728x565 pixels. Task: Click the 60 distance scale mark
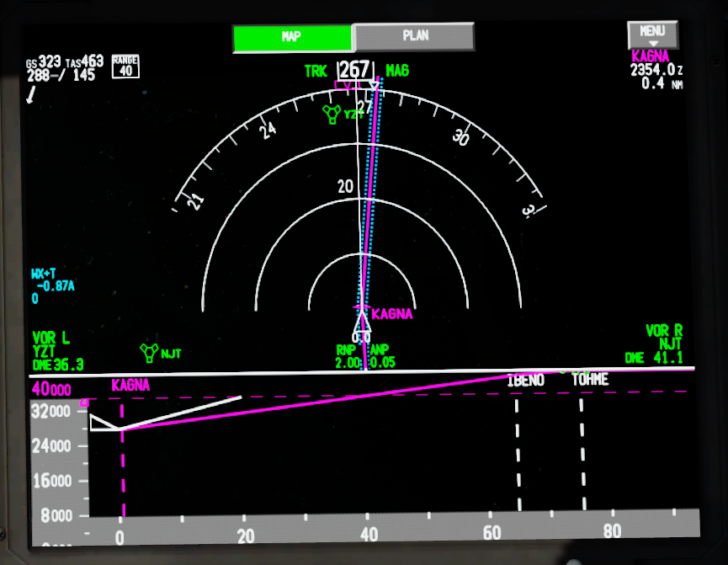[x=492, y=532]
